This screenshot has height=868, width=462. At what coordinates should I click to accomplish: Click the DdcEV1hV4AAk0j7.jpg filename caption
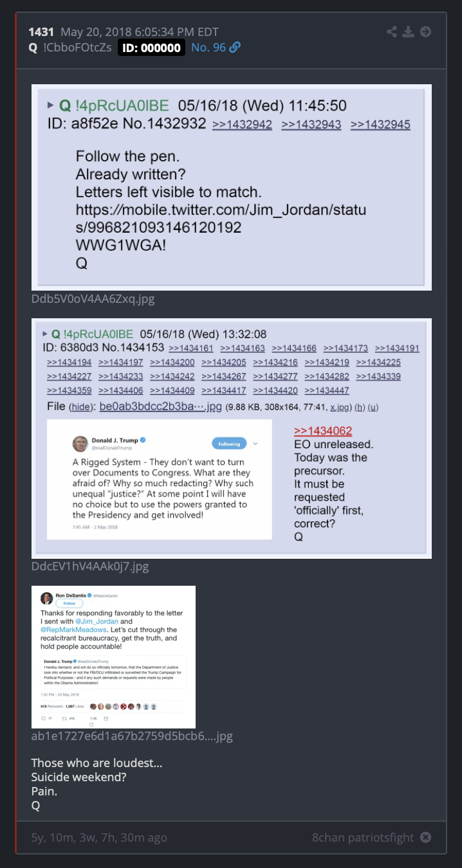click(x=90, y=567)
